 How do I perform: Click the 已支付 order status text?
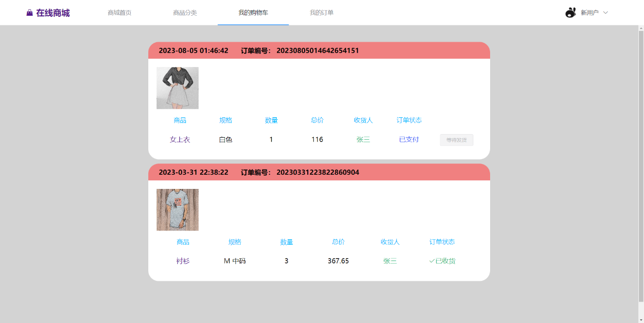pos(409,139)
